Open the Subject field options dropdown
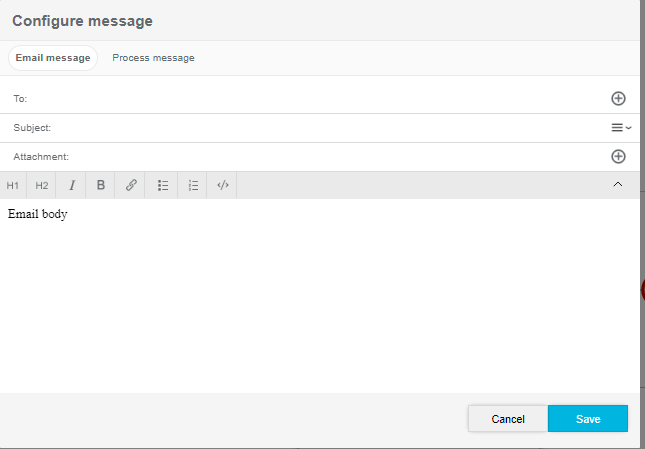Viewport: 645px width, 449px height. coord(621,128)
